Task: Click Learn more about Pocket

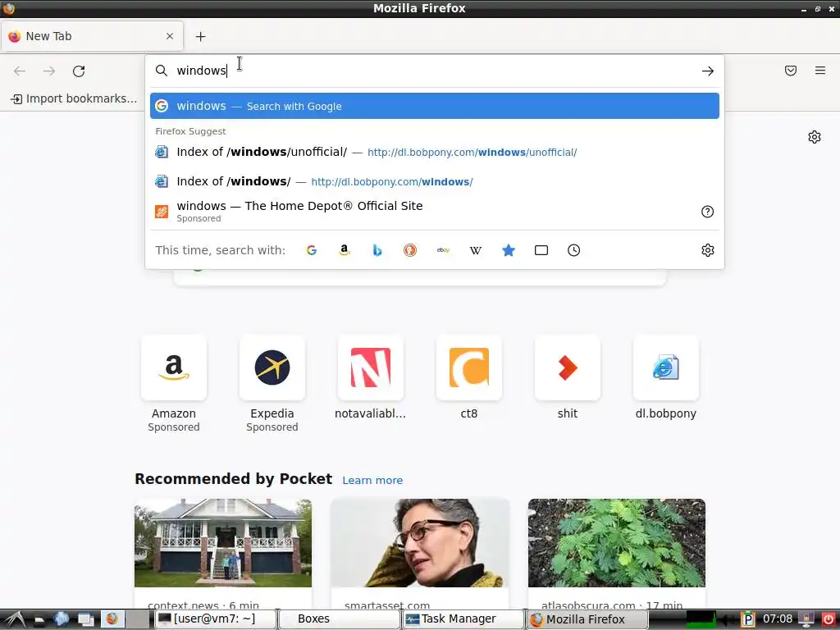Action: 372,480
